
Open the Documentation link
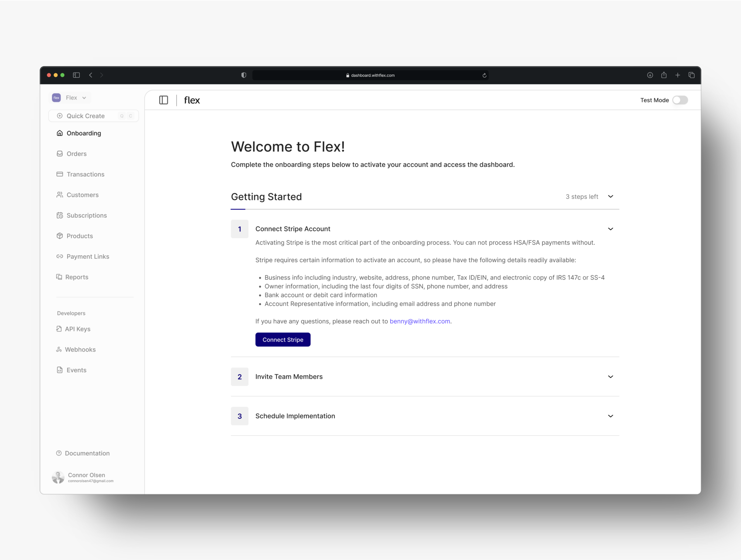[x=87, y=453]
